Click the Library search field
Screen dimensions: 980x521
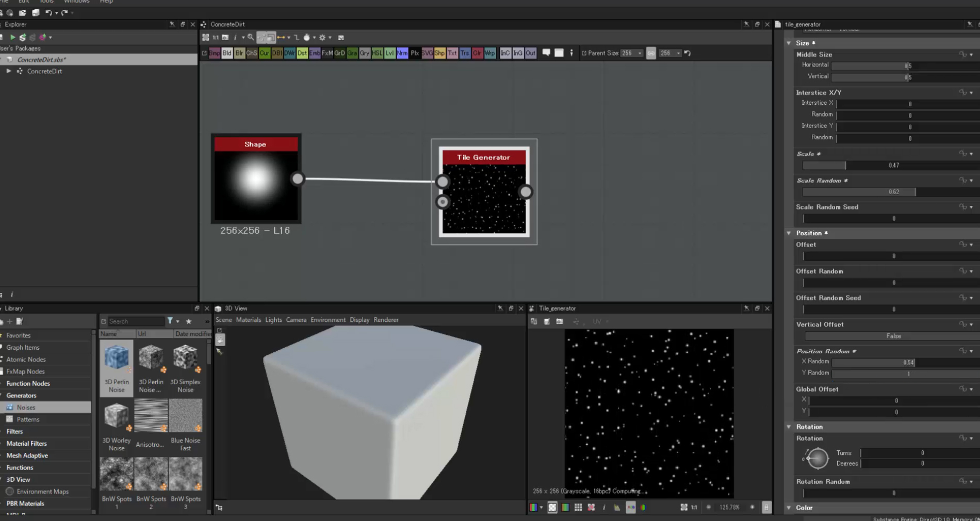135,321
